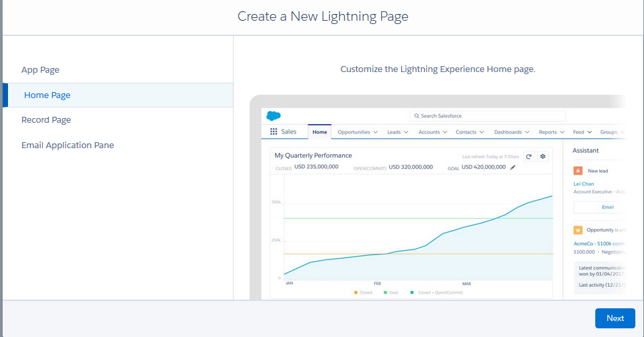Expand the Reports tab dropdown
Screen dimensions: 644x337
562,132
